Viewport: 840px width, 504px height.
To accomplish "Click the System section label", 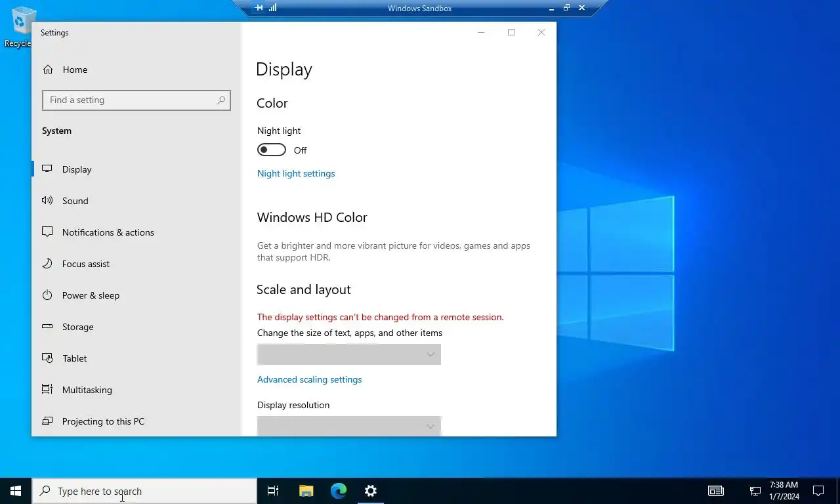I will [x=56, y=131].
